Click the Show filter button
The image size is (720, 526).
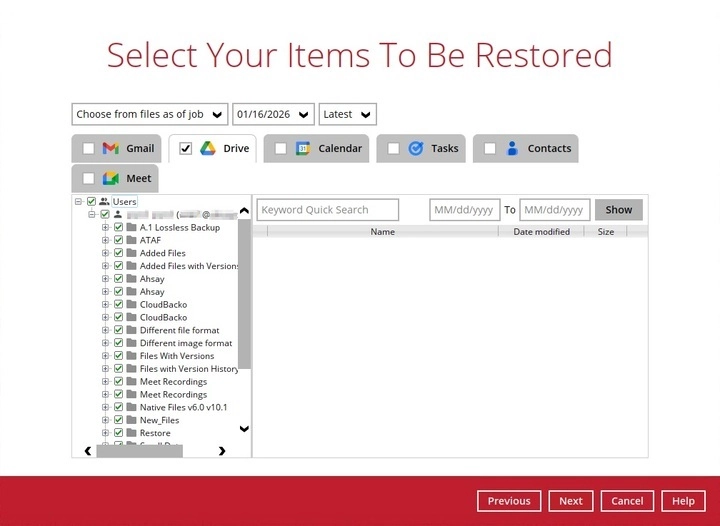coord(618,210)
